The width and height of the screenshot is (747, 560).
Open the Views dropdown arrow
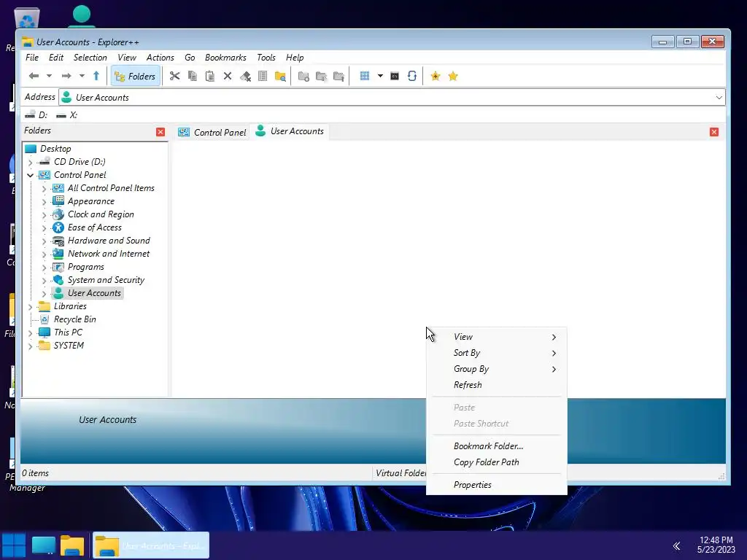[x=380, y=76]
